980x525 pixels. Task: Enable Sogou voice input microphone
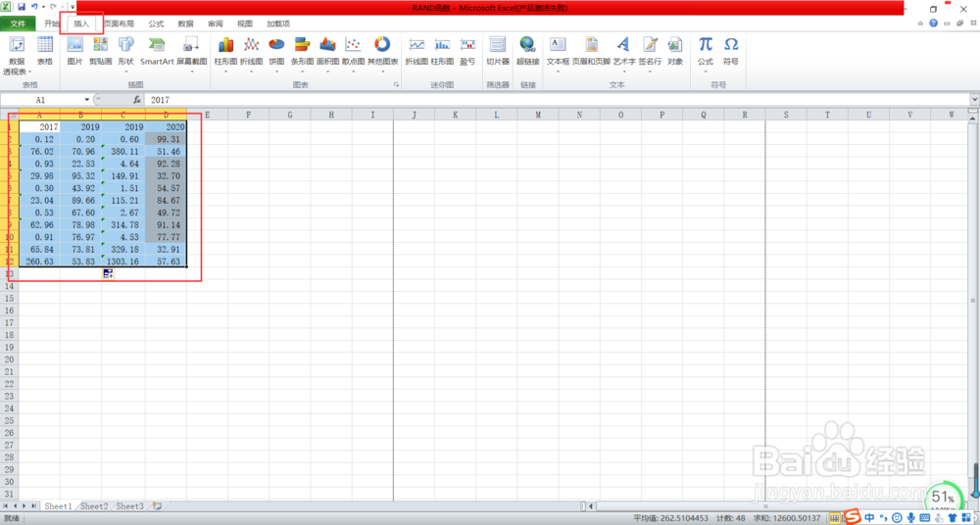point(911,517)
